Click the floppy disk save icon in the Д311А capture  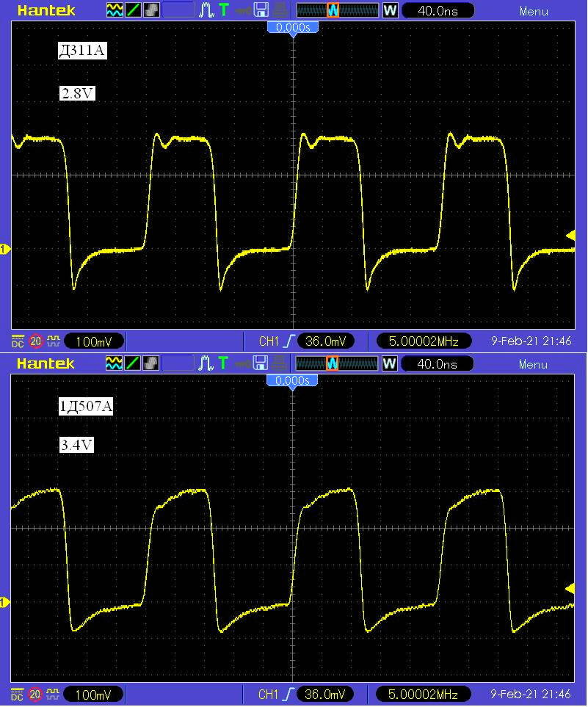(x=261, y=10)
